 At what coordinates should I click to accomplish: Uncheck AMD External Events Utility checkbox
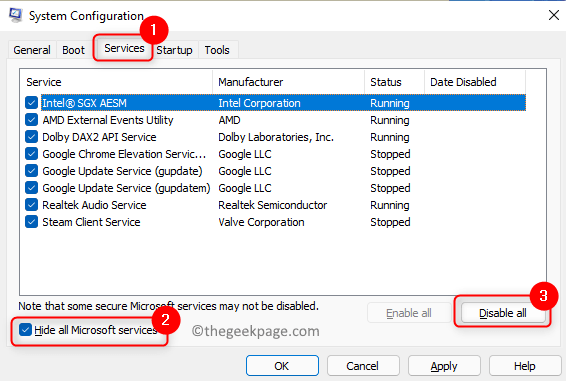(31, 120)
